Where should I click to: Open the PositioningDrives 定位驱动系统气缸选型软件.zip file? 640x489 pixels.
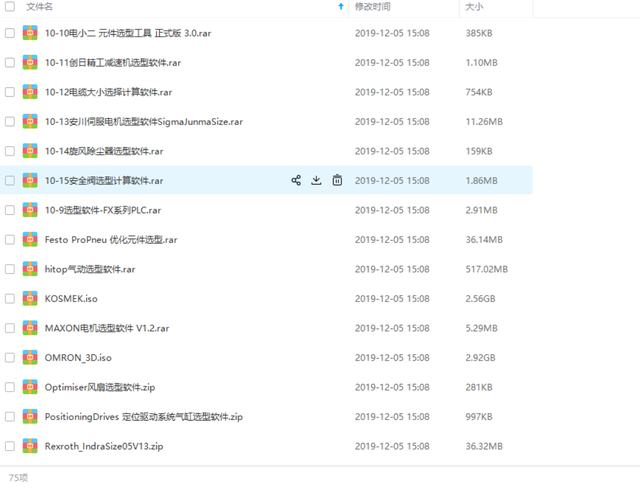coord(144,416)
